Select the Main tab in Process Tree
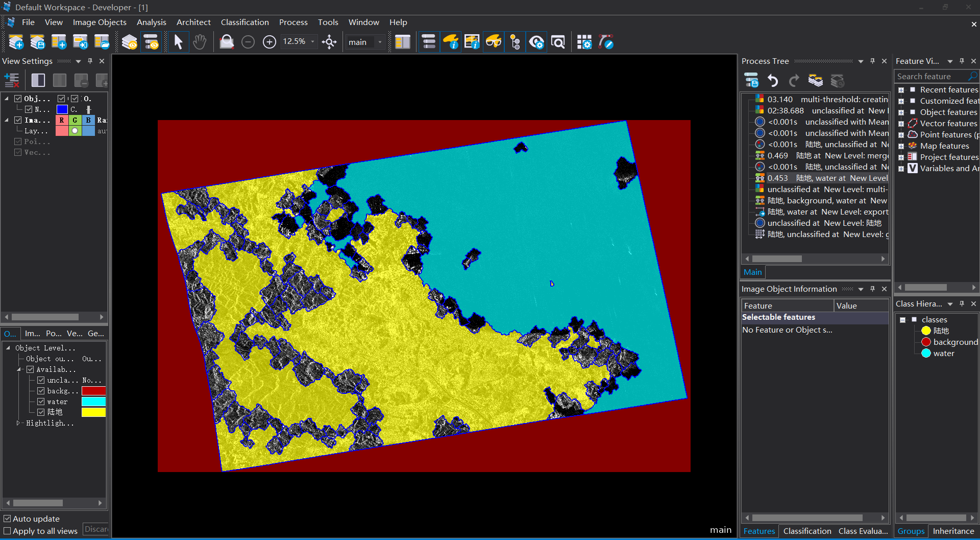The height and width of the screenshot is (540, 980). click(752, 272)
